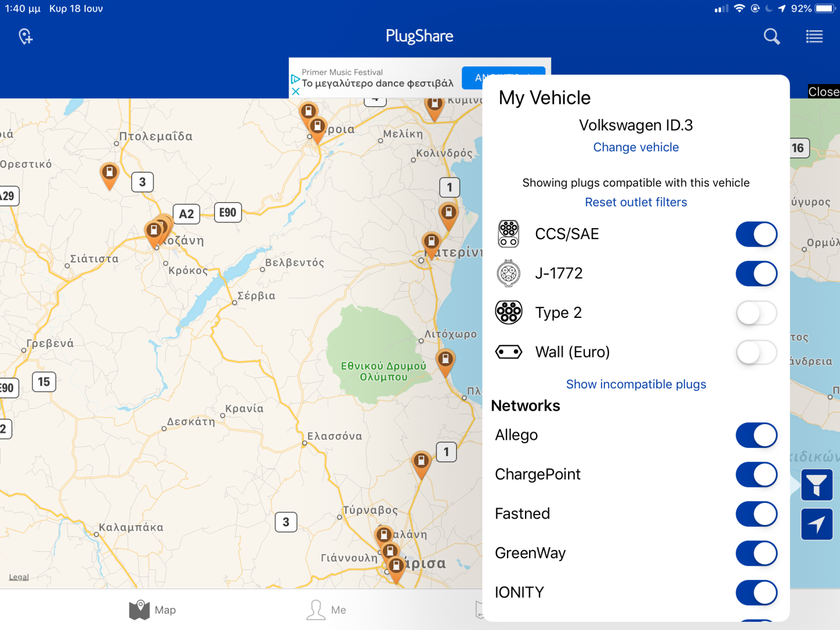Enable the Type 2 plug toggle
This screenshot has width=840, height=630.
[757, 313]
